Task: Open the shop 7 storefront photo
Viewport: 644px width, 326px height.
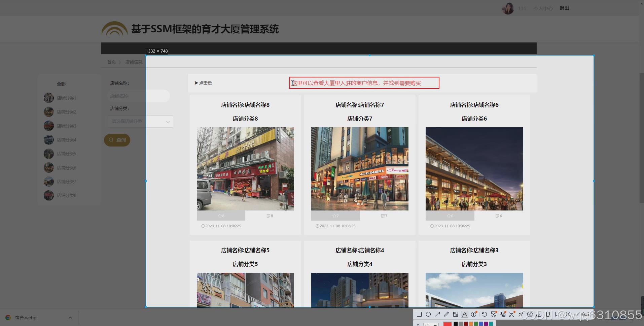Action: point(360,169)
